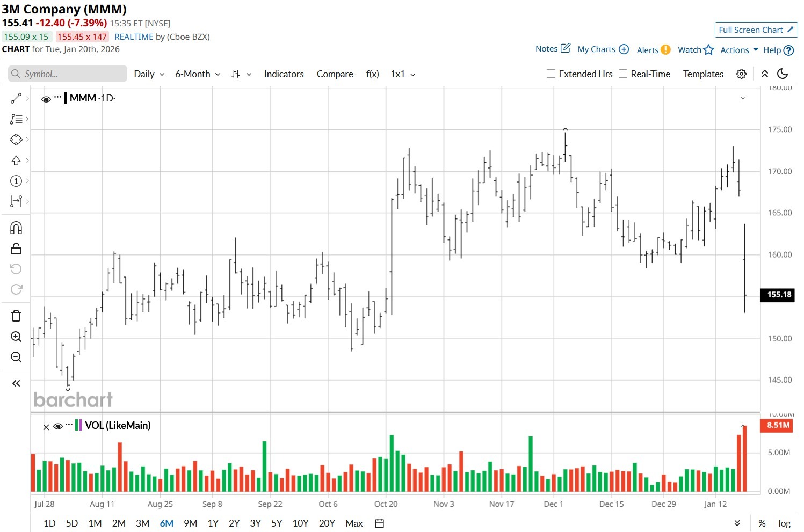The height and width of the screenshot is (532, 804).
Task: Toggle the magnet snap mode
Action: 16,228
